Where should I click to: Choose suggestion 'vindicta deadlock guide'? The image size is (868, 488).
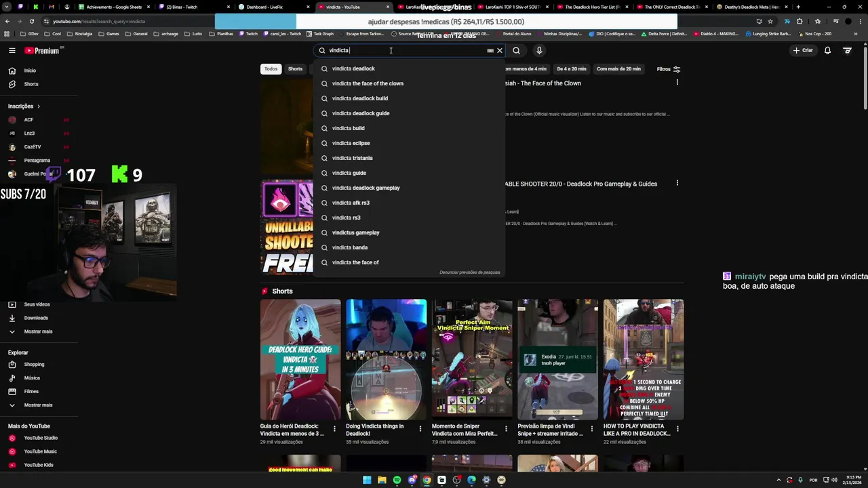coord(409,113)
